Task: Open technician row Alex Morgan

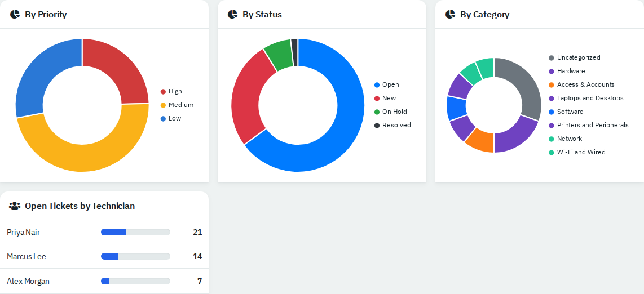Action: (104, 281)
